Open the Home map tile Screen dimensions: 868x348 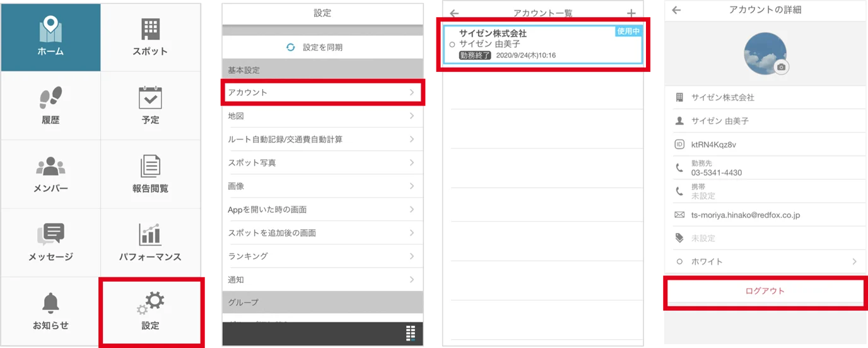pos(50,37)
